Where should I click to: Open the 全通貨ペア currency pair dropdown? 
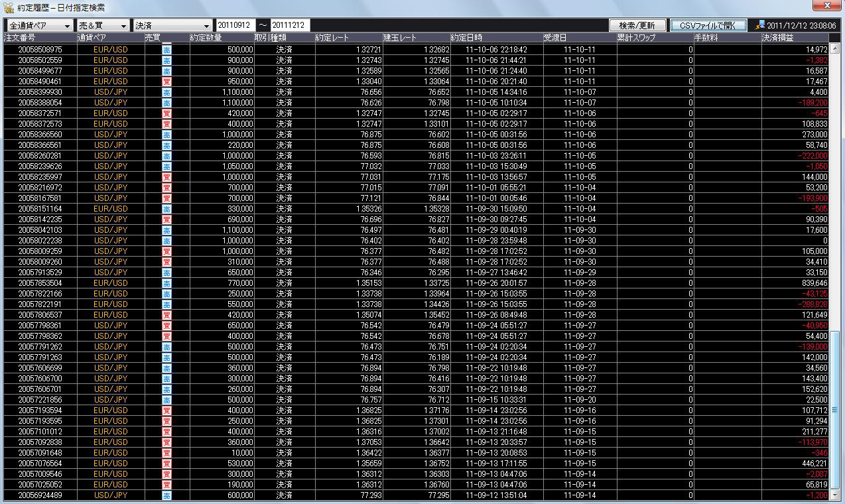[39, 25]
